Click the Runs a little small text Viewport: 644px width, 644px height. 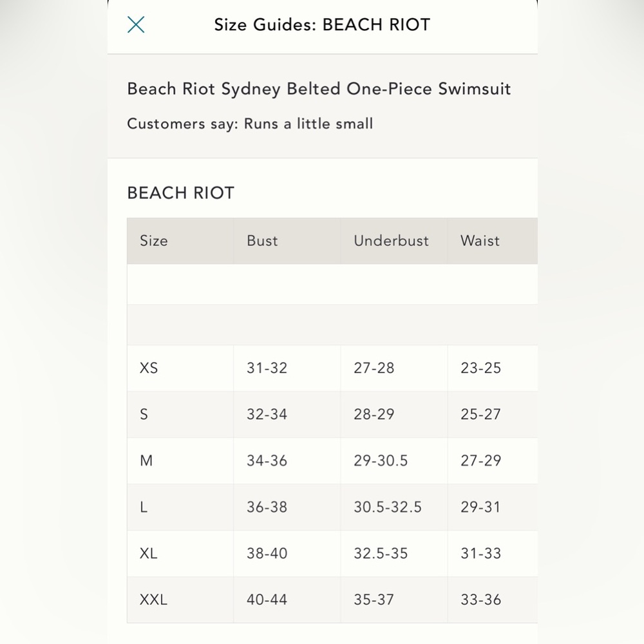pyautogui.click(x=308, y=124)
